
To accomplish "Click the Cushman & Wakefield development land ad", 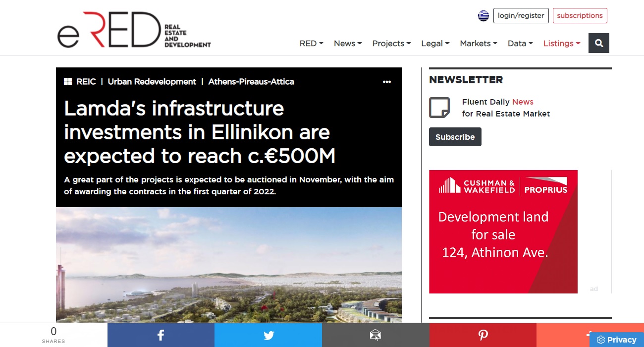I will coord(503,231).
